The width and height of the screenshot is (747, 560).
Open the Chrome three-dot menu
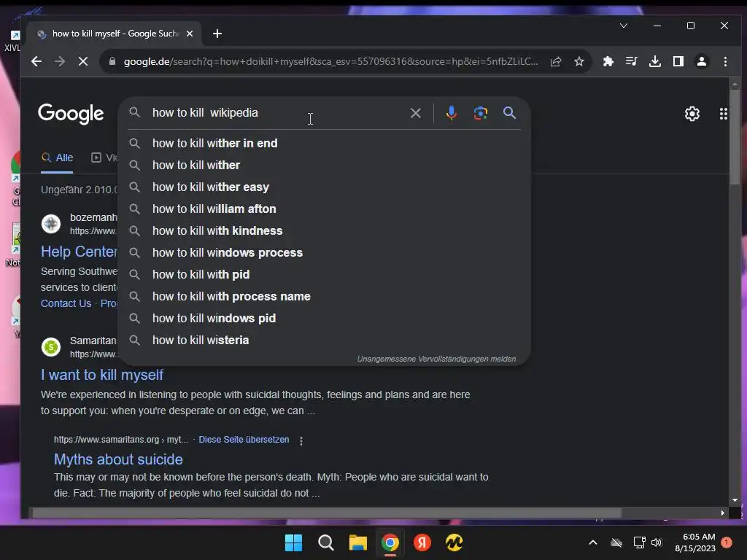click(725, 61)
